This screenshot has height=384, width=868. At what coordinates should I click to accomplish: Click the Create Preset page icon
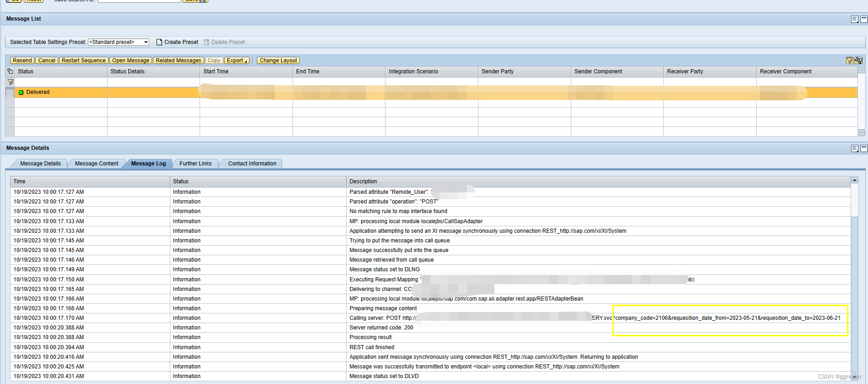(x=159, y=42)
